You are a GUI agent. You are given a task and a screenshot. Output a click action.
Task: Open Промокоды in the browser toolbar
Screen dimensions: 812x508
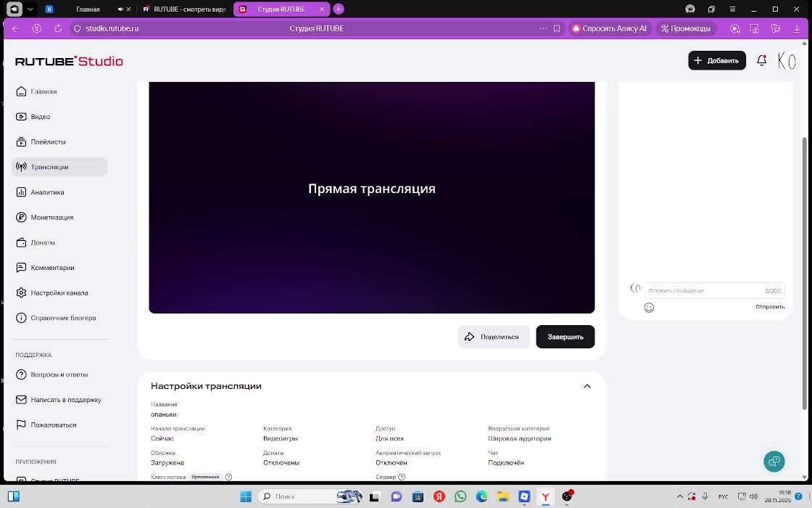click(x=686, y=28)
